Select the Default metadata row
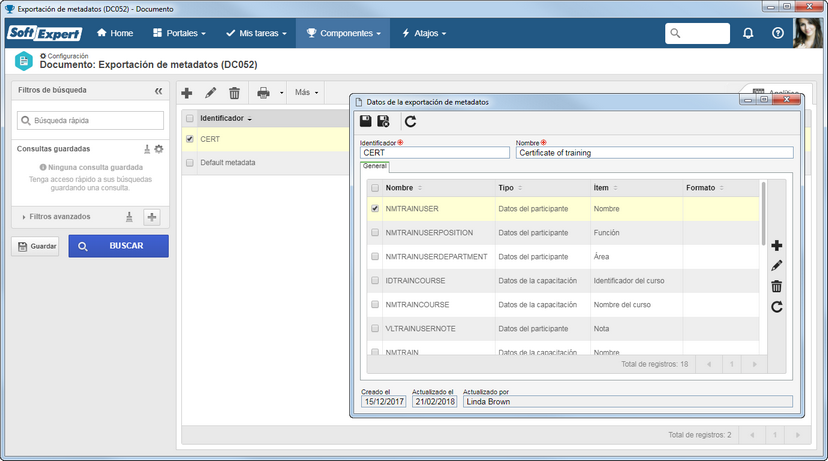The image size is (828, 461). pyautogui.click(x=264, y=163)
